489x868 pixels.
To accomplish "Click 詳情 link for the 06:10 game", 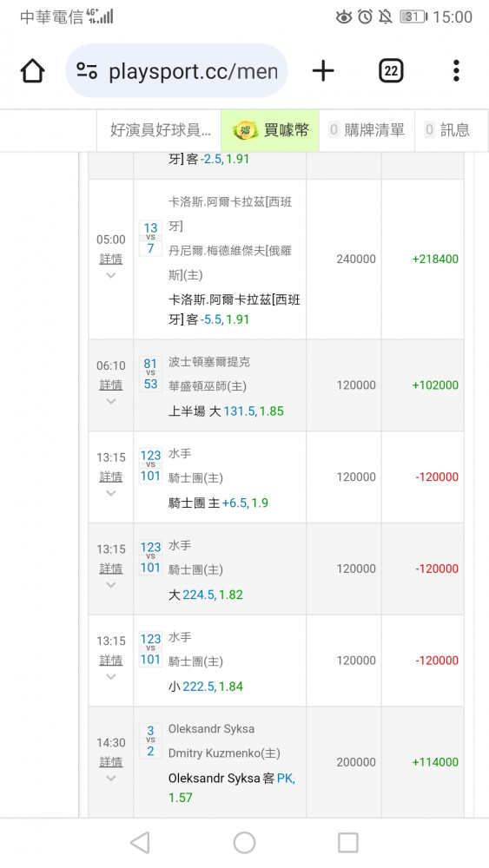I will [111, 385].
